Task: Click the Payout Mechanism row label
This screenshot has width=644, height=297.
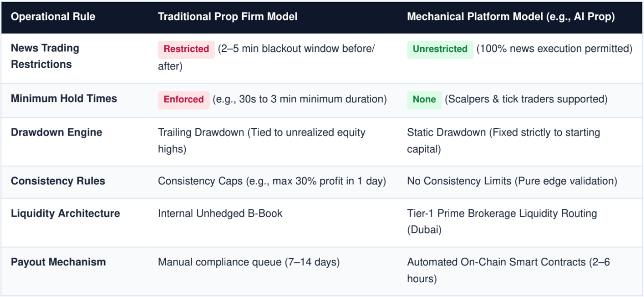Action: click(59, 262)
